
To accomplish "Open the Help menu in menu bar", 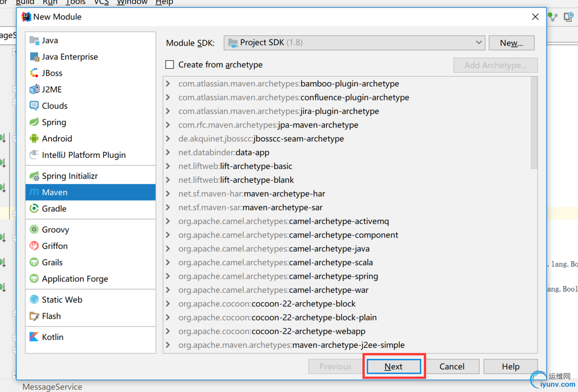I will 164,2.
